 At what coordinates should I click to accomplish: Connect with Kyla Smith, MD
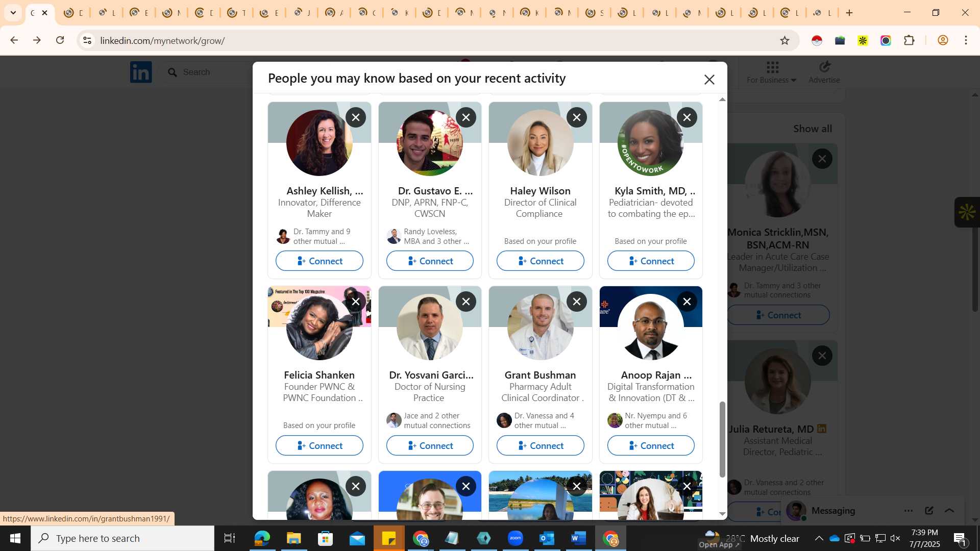(x=651, y=261)
